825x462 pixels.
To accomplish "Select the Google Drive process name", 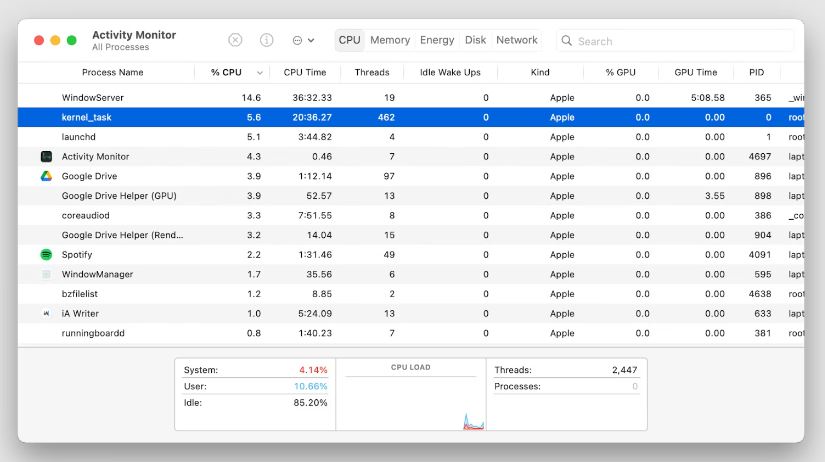I will [x=89, y=176].
